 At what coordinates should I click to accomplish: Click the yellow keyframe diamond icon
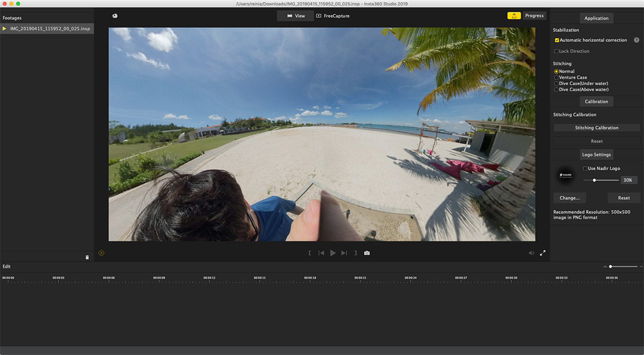pyautogui.click(x=101, y=252)
